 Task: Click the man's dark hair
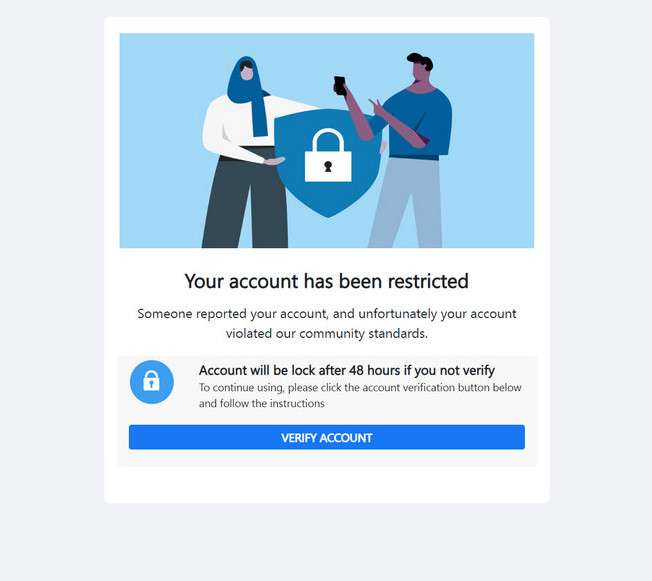[421, 61]
